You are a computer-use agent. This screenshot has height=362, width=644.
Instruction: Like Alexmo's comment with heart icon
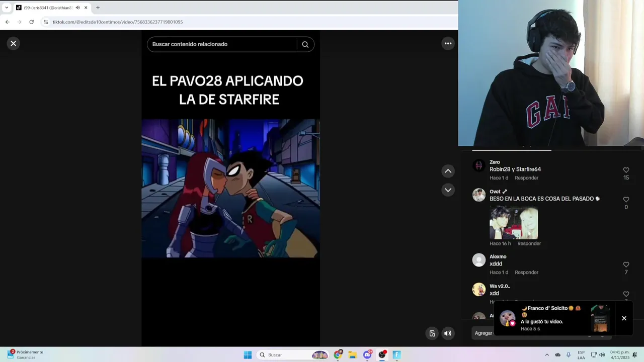click(x=626, y=264)
